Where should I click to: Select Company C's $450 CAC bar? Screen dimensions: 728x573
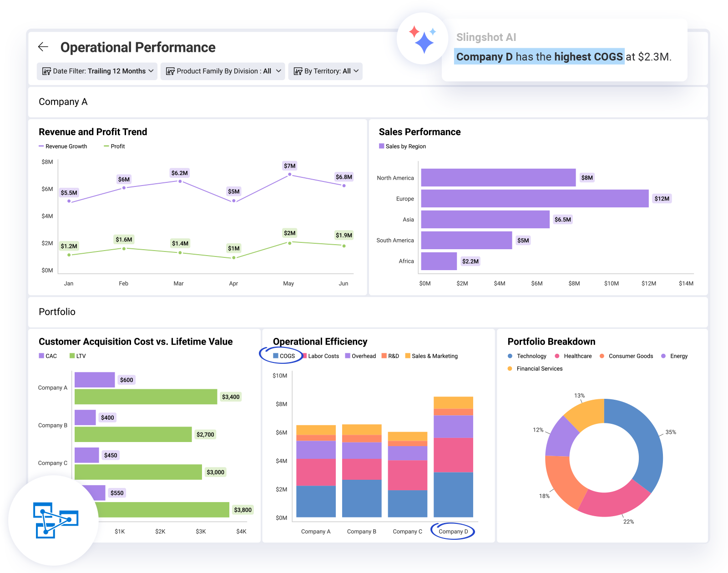(86, 455)
